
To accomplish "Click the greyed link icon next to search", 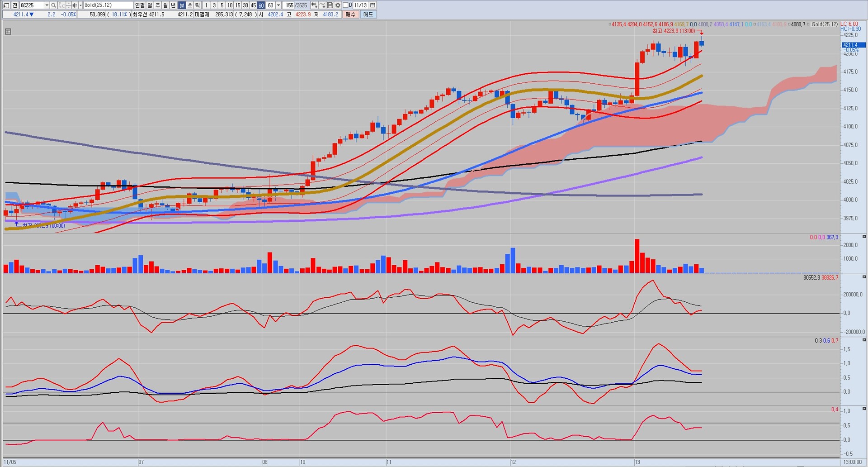I will point(61,5).
